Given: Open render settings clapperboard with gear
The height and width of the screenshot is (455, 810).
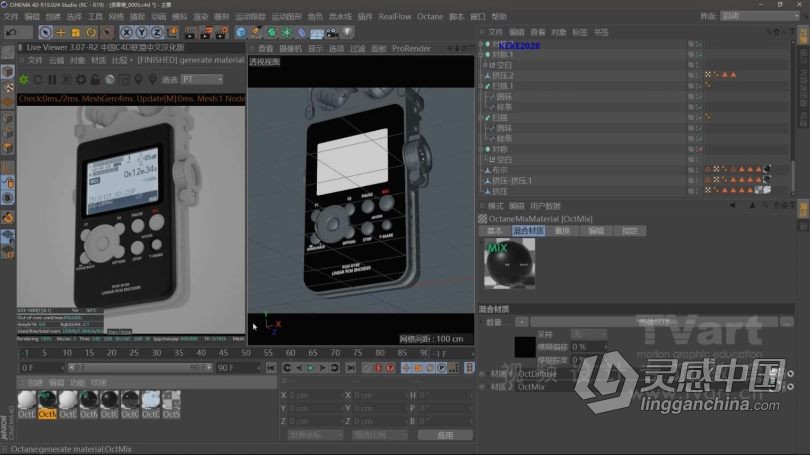Looking at the screenshot, I should [x=222, y=33].
